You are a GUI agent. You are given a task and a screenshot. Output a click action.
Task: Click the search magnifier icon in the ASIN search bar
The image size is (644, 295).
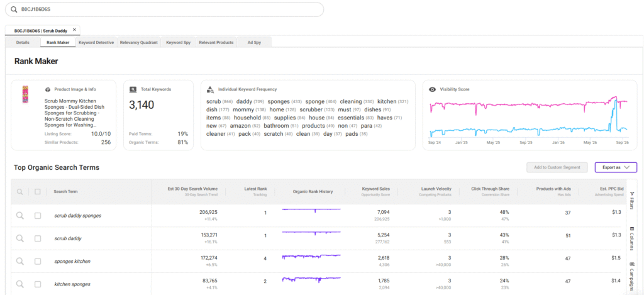click(x=14, y=9)
